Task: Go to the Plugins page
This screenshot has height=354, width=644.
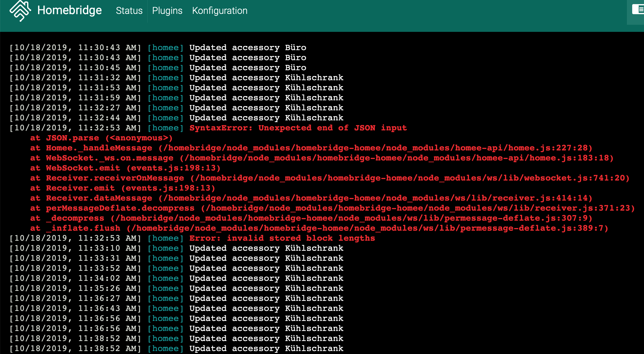Action: 167,11
